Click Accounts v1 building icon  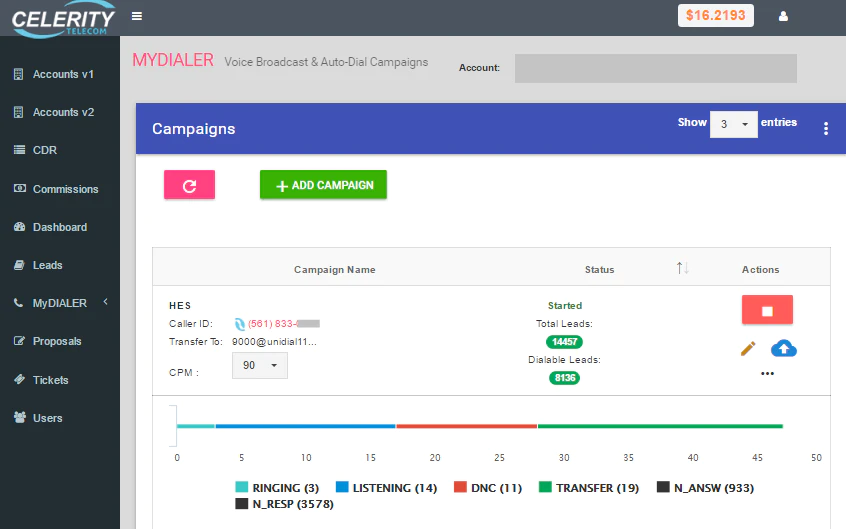(x=18, y=74)
